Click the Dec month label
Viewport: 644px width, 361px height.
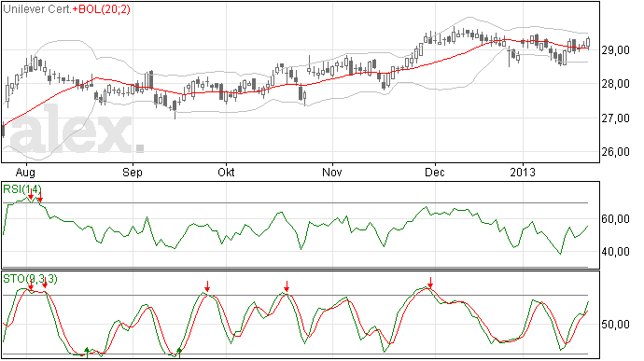point(435,172)
